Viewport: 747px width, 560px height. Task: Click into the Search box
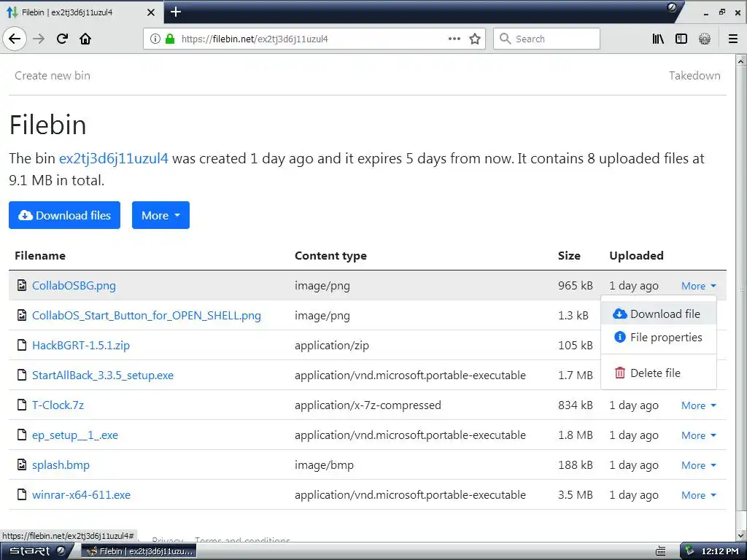(546, 39)
